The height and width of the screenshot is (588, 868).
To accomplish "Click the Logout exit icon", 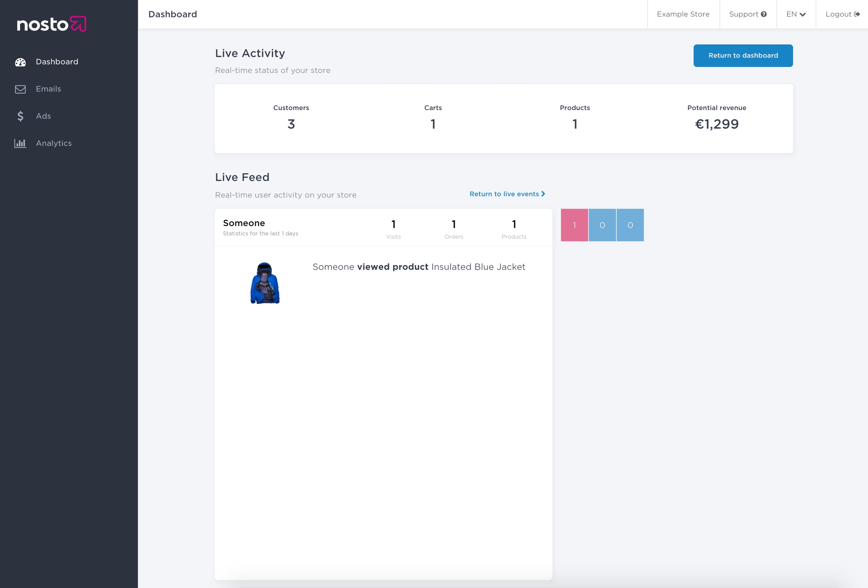I will click(x=857, y=14).
